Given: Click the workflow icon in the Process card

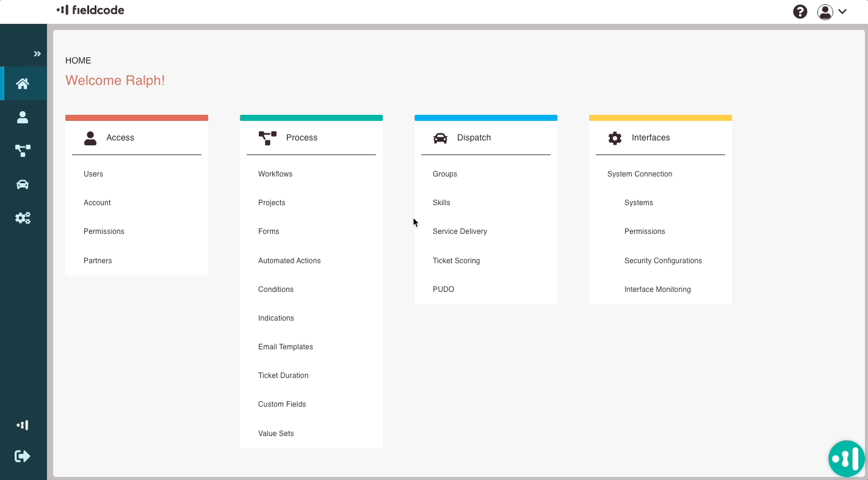Looking at the screenshot, I should click(267, 138).
